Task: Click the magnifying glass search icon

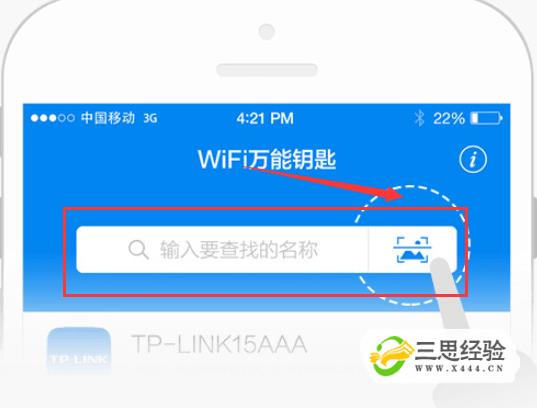Action: click(138, 249)
